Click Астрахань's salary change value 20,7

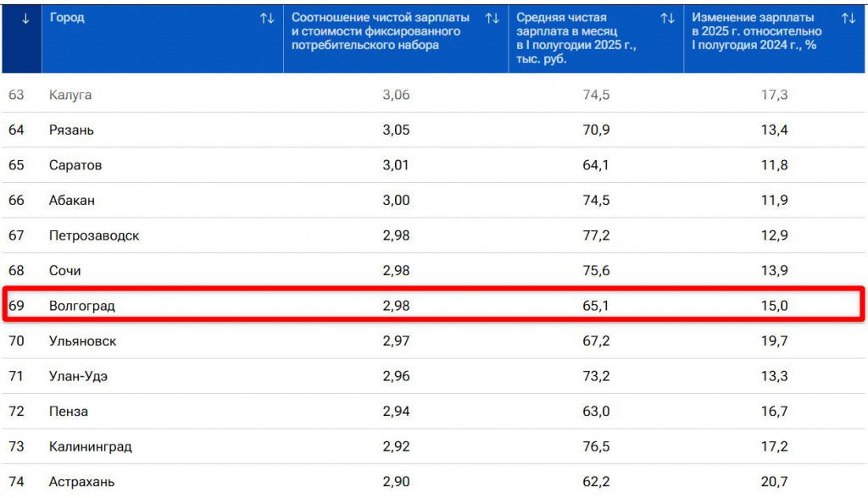click(774, 481)
